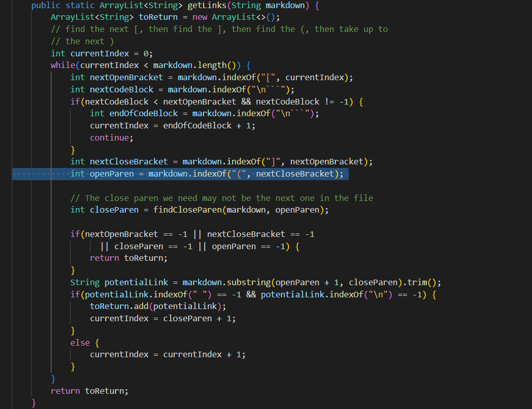Screen dimensions: 532x409
Task: Click the int currentIndex = 0 line
Action: pos(102,53)
